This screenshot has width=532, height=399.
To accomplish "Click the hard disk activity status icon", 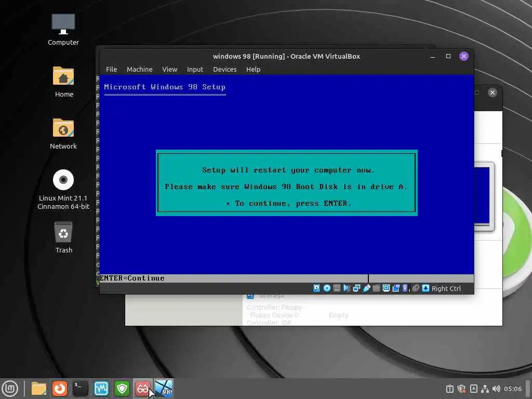I will tap(316, 288).
